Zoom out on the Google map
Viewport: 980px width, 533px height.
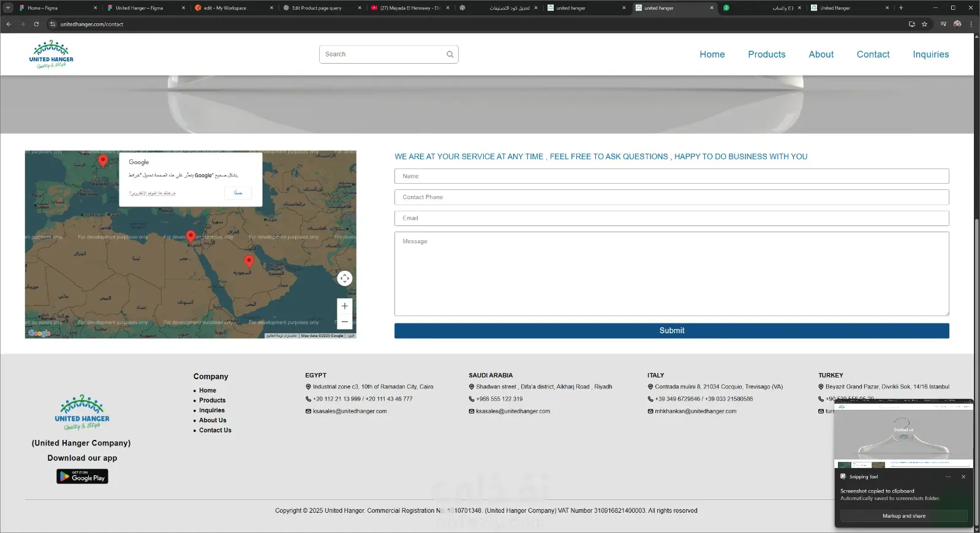(x=345, y=322)
